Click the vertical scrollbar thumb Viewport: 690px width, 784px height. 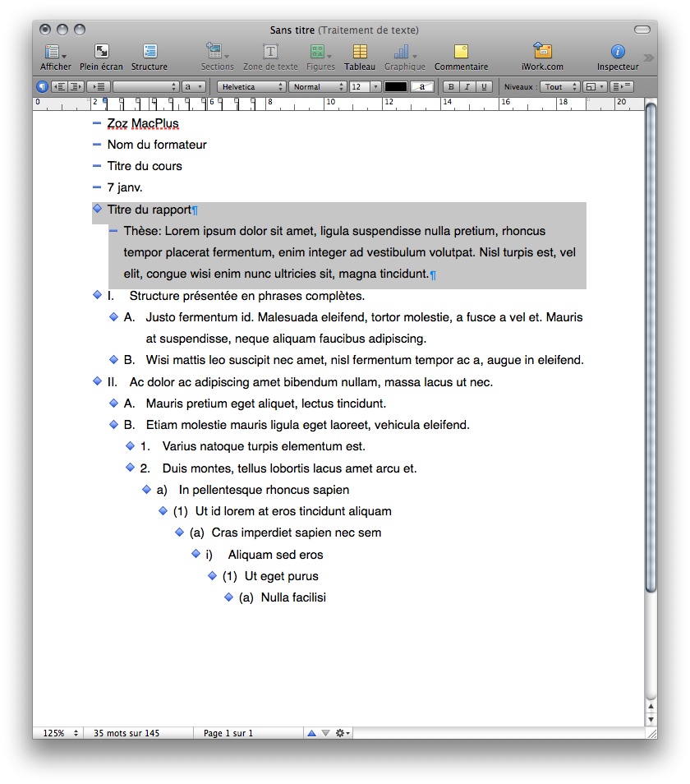click(651, 348)
